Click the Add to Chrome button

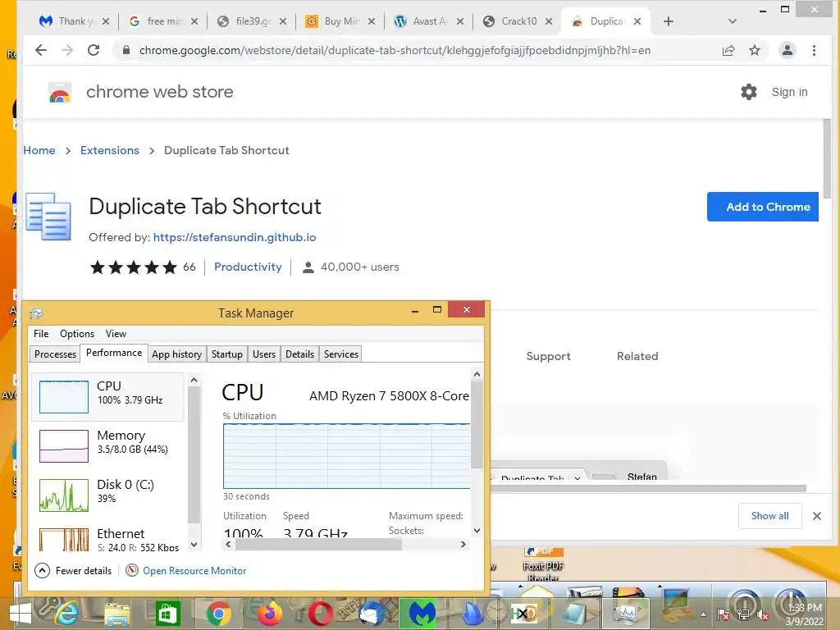(762, 207)
